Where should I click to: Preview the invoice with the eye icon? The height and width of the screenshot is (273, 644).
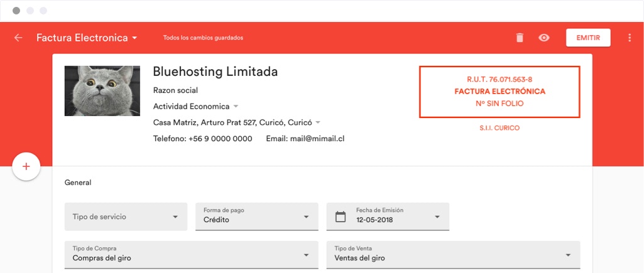point(543,38)
